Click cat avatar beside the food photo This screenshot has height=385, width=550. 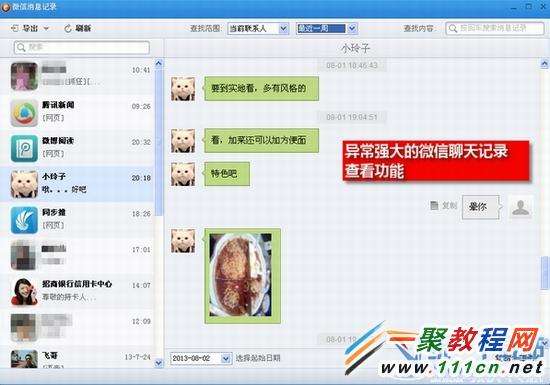pyautogui.click(x=183, y=241)
